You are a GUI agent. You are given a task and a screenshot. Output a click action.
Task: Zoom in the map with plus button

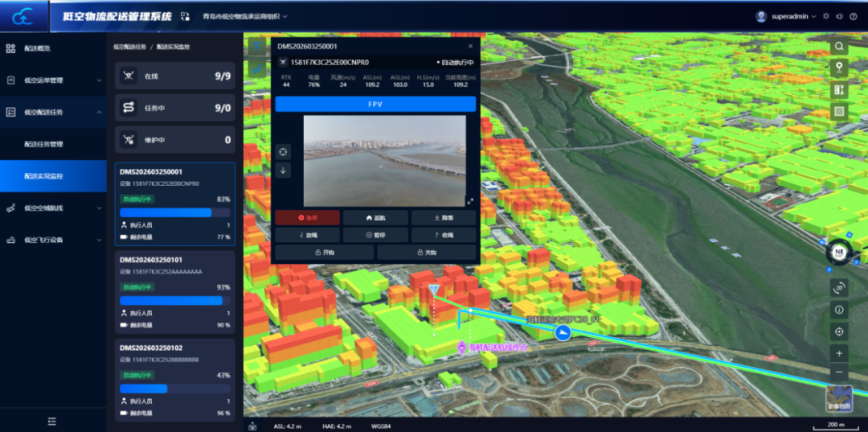tap(839, 353)
